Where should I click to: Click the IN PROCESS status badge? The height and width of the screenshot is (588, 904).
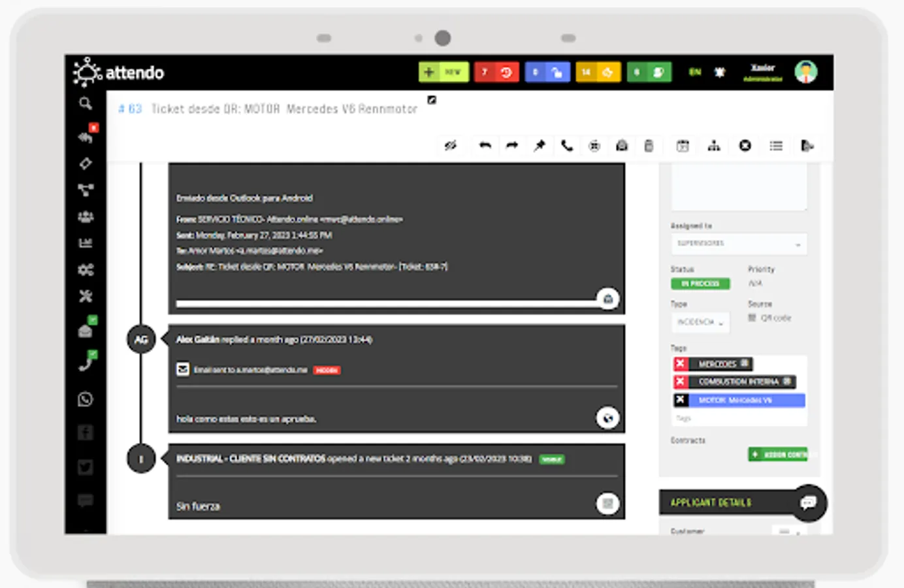(x=700, y=284)
